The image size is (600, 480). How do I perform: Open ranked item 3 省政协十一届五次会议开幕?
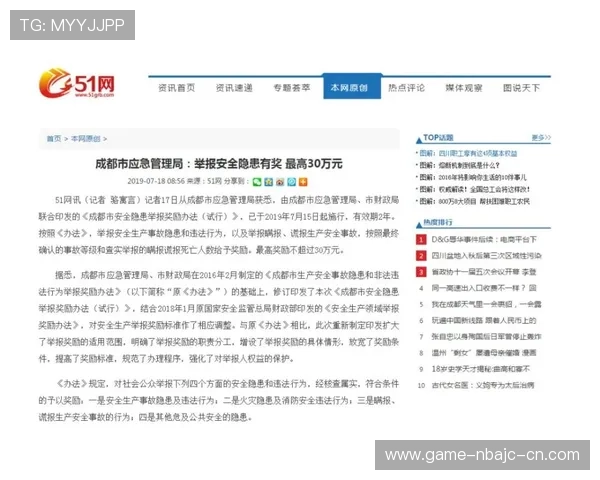(484, 272)
